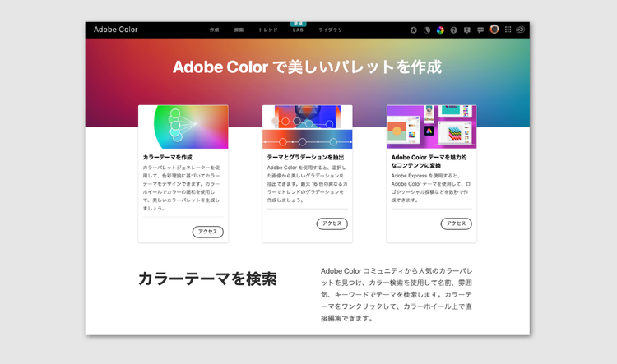The width and height of the screenshot is (617, 364).
Task: Click the 新規 badge above LAB
Action: coord(298,24)
